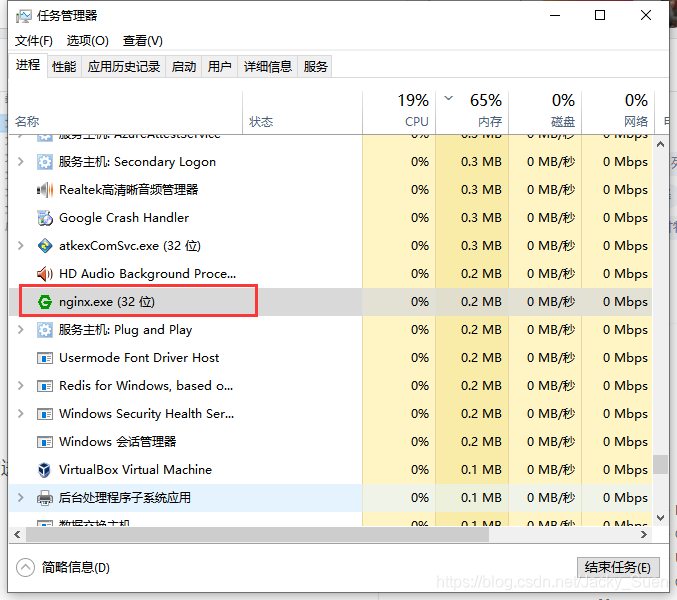Screen dimensions: 677x600
Task: Click the Google Crash Handler icon
Action: [45, 218]
